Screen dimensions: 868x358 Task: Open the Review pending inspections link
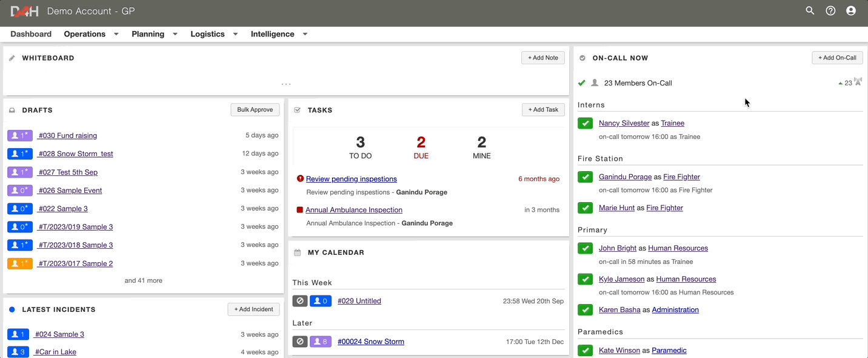click(x=352, y=179)
